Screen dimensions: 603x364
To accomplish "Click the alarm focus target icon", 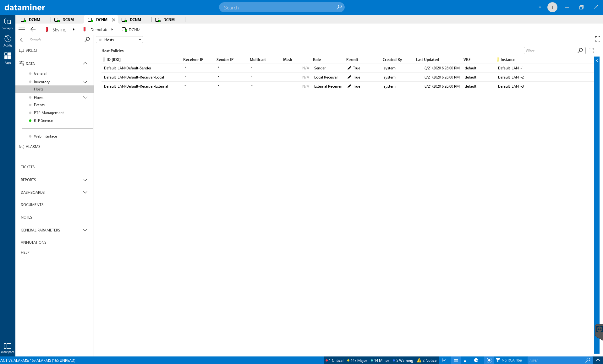I will (x=489, y=360).
